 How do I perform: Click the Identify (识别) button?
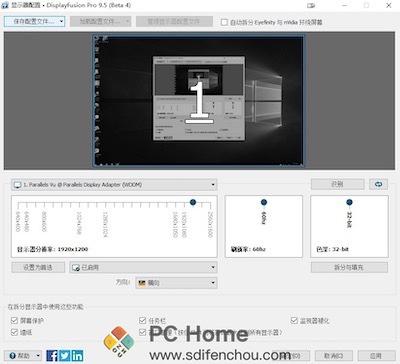(337, 184)
